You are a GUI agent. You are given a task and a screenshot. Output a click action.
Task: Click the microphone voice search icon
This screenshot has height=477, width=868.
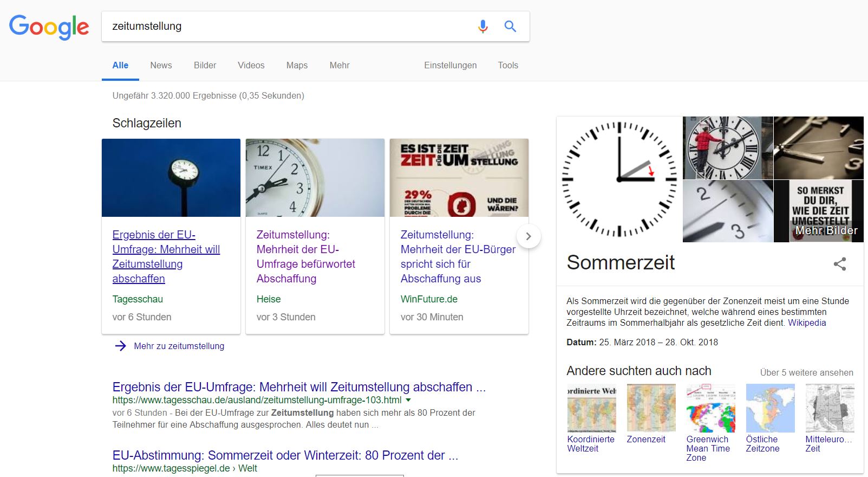point(482,26)
